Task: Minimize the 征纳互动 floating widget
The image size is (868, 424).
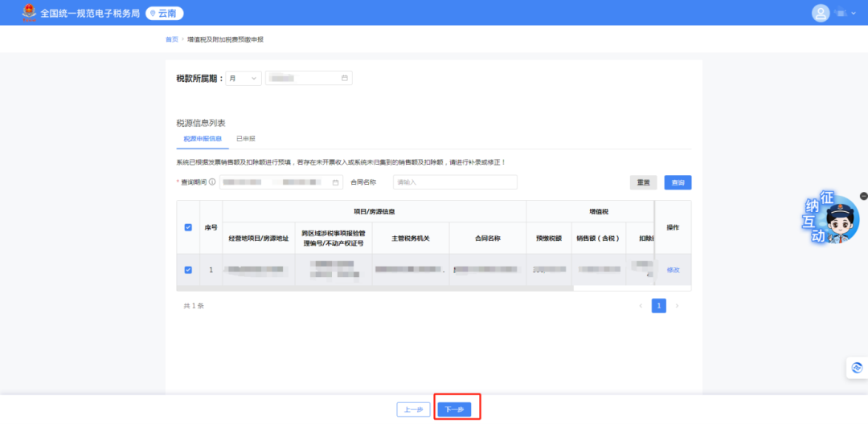Action: coord(863,196)
